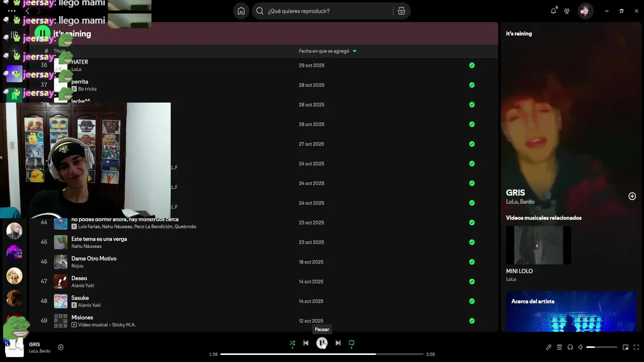Add GRIS to library from player bar
Screen dimensions: 644x362
click(x=61, y=347)
